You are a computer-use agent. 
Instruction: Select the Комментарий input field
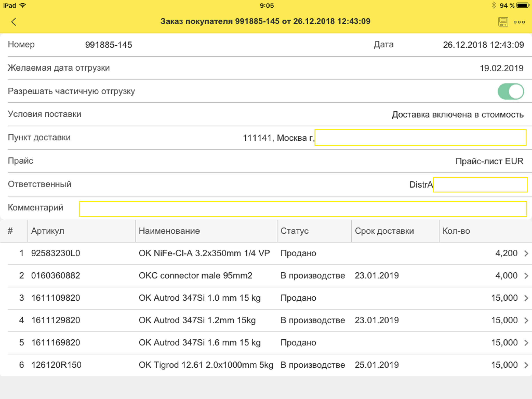pyautogui.click(x=303, y=209)
